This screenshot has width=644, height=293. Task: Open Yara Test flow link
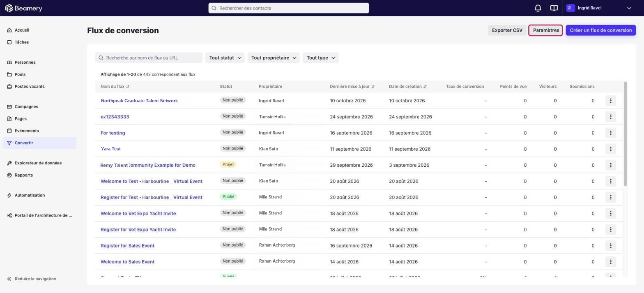pos(111,149)
